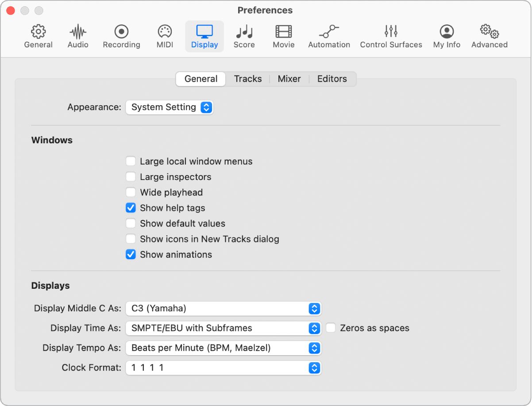Enable Large local window menus
The height and width of the screenshot is (406, 532).
point(131,161)
